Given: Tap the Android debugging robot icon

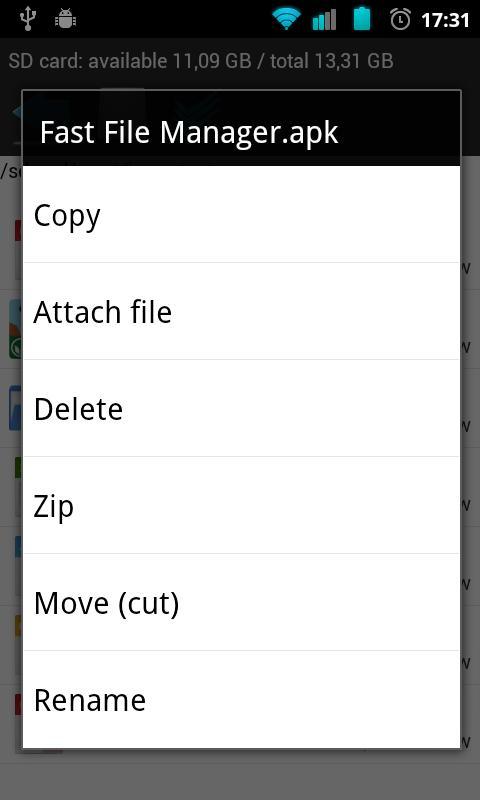Looking at the screenshot, I should (x=65, y=19).
